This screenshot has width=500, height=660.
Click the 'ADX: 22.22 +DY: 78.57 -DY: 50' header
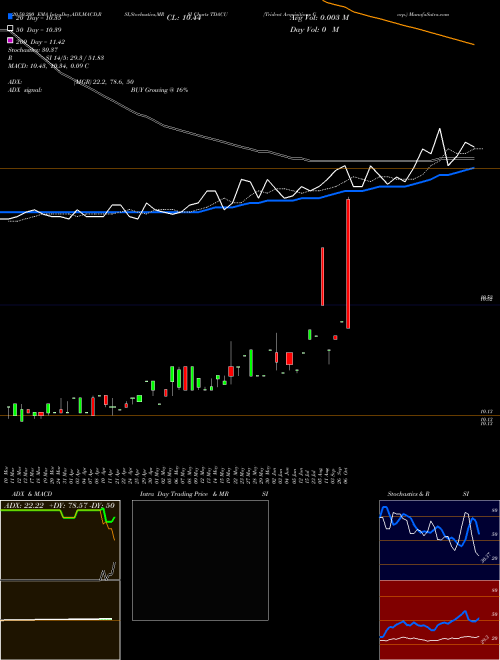pyautogui.click(x=60, y=506)
